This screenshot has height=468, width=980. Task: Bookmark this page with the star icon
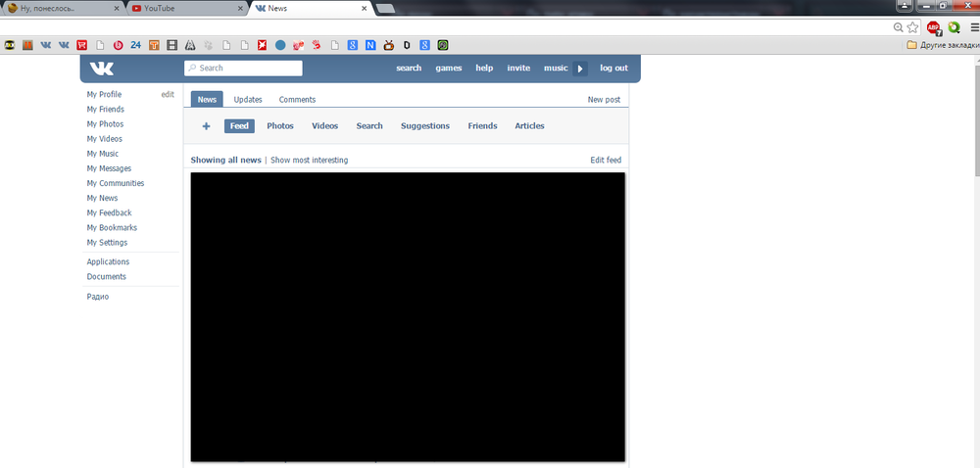pyautogui.click(x=913, y=27)
